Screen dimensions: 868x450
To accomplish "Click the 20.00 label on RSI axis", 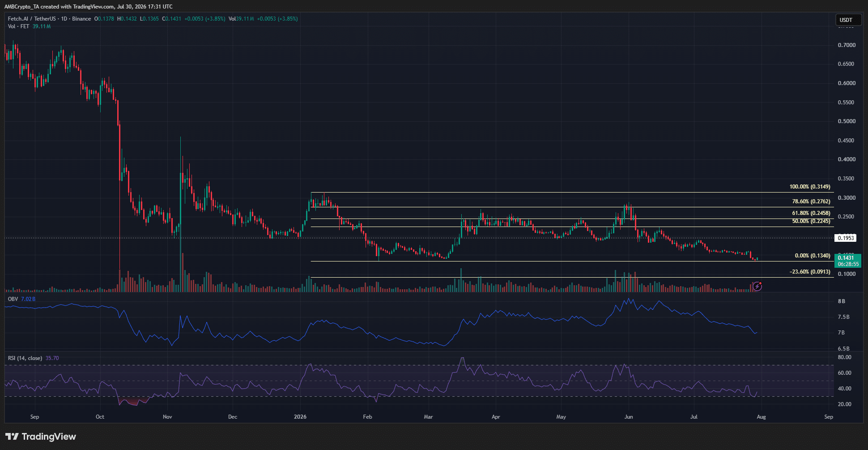I will (845, 404).
